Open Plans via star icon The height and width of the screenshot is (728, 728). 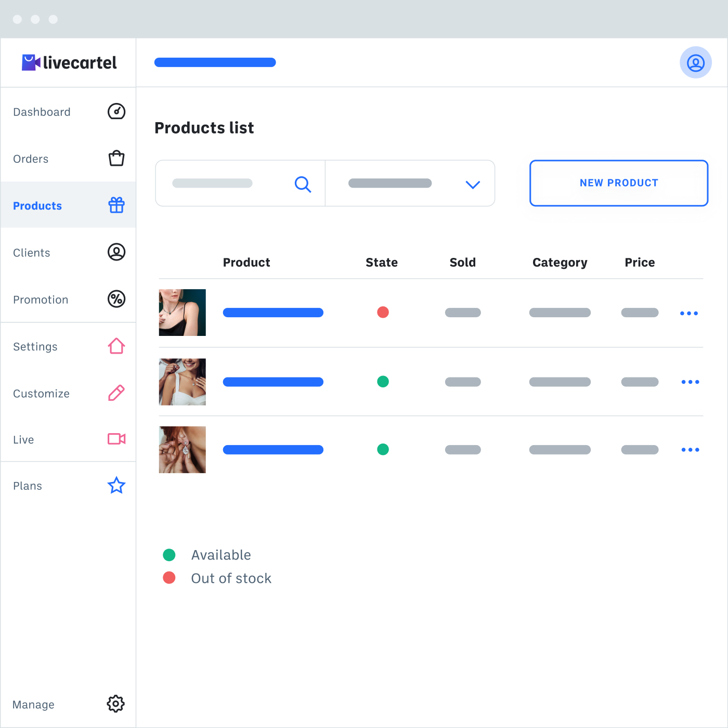tap(116, 486)
